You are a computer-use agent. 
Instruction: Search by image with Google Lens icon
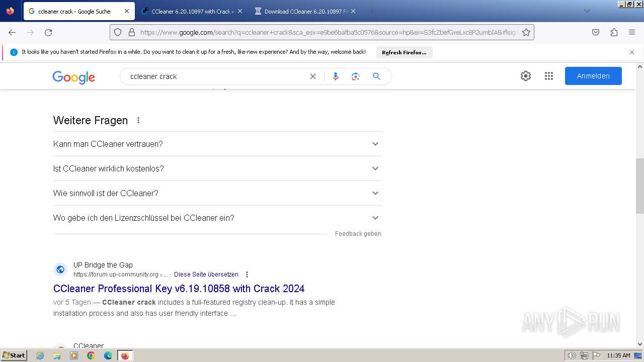click(x=356, y=76)
